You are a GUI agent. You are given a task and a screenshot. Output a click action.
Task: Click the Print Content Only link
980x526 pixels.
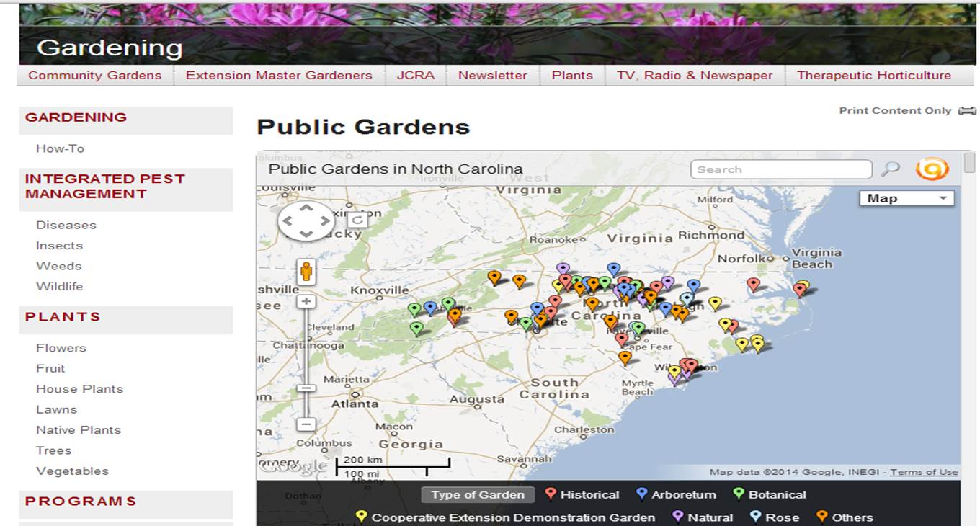896,110
